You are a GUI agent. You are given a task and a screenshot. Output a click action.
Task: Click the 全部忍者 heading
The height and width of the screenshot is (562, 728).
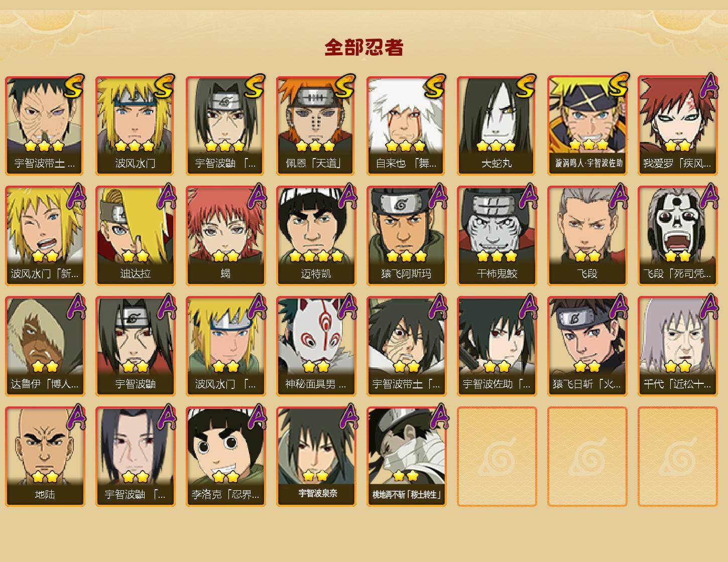364,48
